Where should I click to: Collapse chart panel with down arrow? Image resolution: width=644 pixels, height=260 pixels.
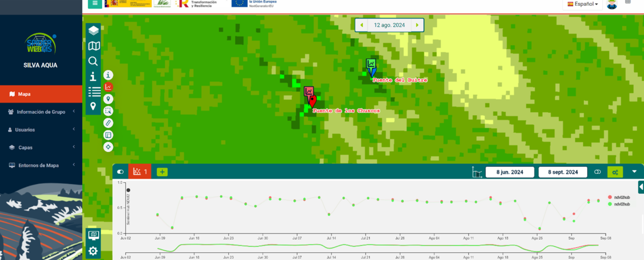[x=634, y=172]
